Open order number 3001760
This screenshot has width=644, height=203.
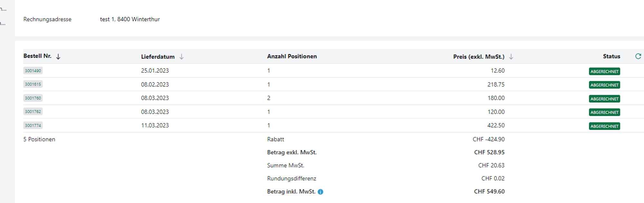click(33, 98)
